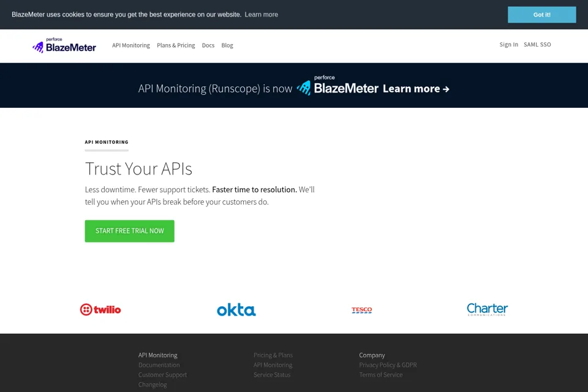Open footer Terms of Service link
Screen dimensions: 588x392
[380, 375]
